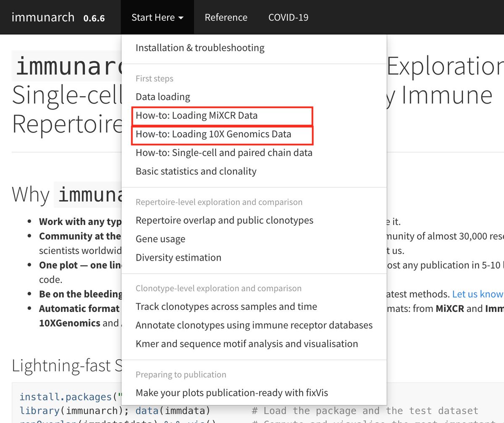The image size is (504, 423).
Task: Click the install.packages code line
Action: (x=70, y=397)
